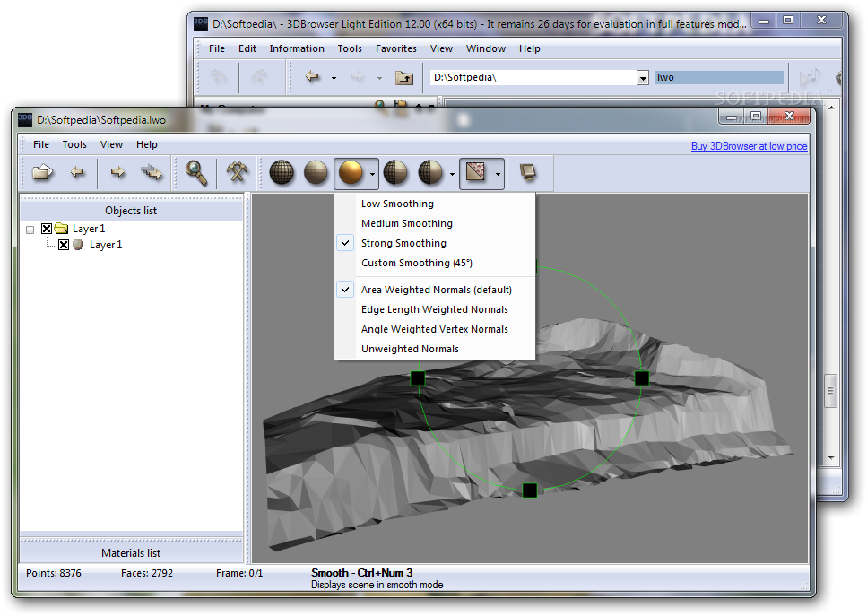Click the multi-arrow slideshow icon
Screen dimensions: 867x616
pos(152,173)
